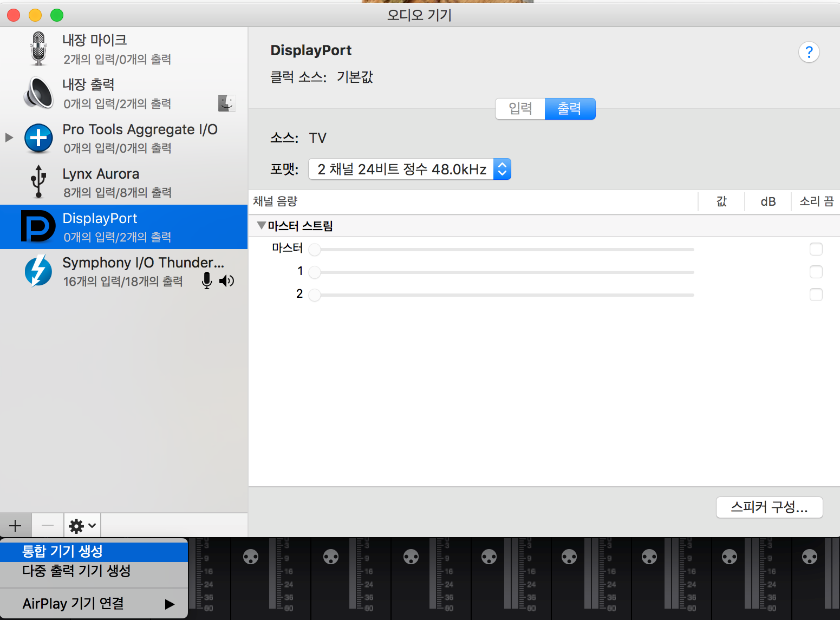Click the 마스터 volume slider
840x620 pixels.
tap(501, 250)
